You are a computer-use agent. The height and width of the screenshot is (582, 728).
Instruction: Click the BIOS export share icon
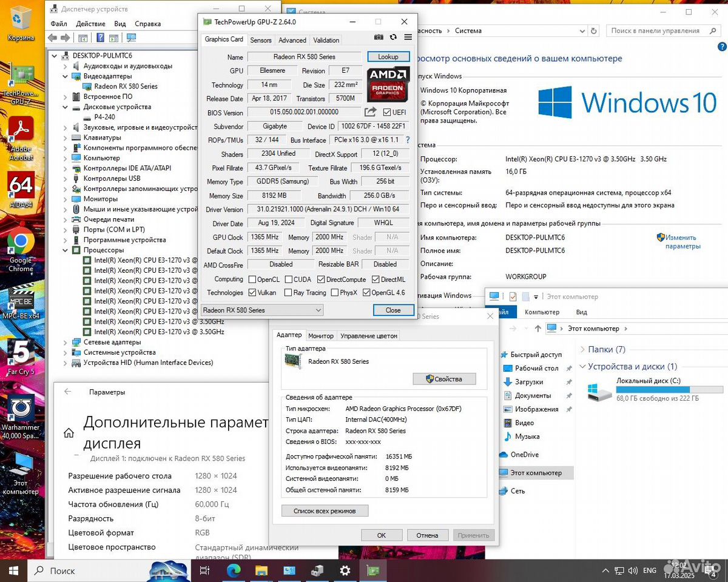(x=370, y=112)
